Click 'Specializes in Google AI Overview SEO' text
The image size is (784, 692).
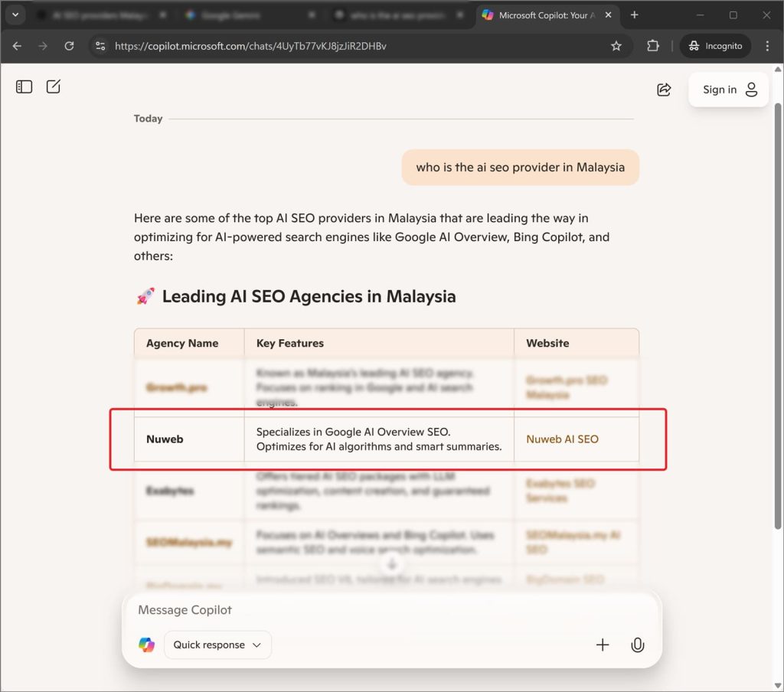click(353, 432)
